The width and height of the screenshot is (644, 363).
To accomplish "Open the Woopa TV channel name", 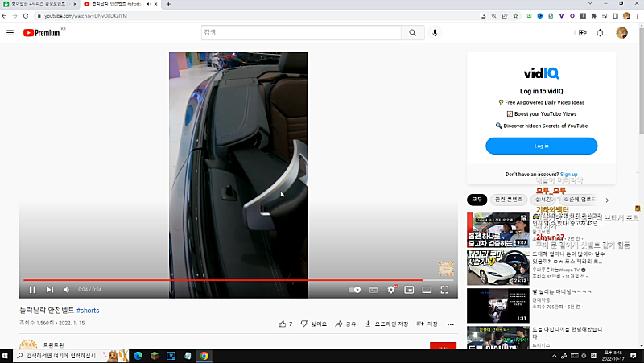I will (x=556, y=270).
